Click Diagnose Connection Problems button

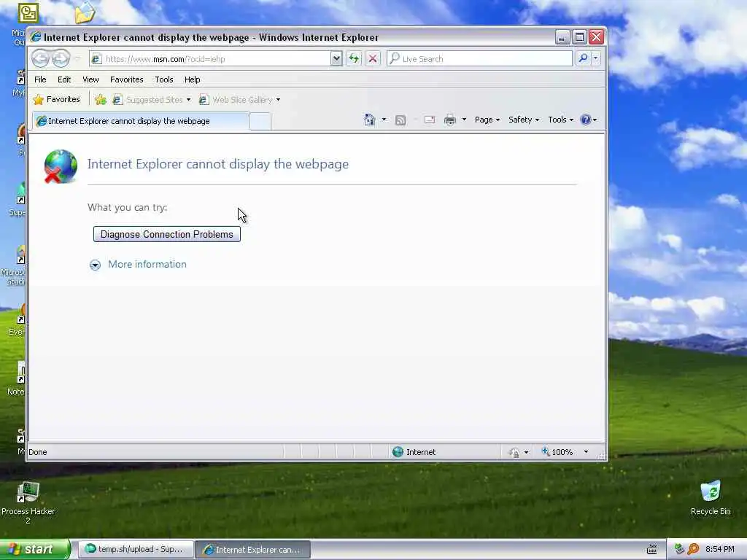pos(167,234)
